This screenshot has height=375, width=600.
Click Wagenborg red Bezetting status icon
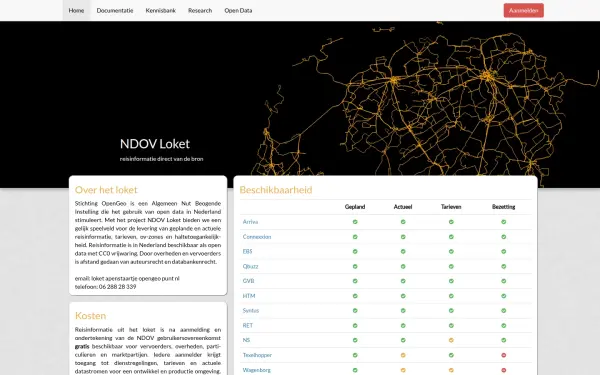504,370
